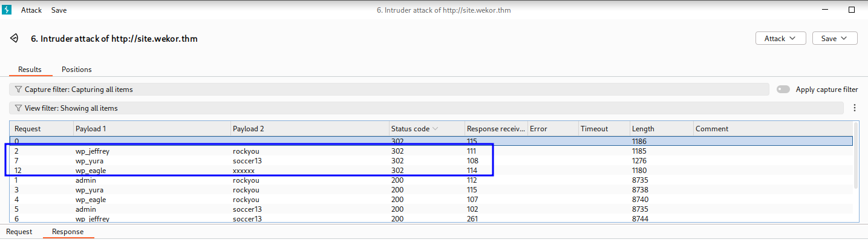Select the Response tab
The height and width of the screenshot is (242, 868).
coord(68,232)
